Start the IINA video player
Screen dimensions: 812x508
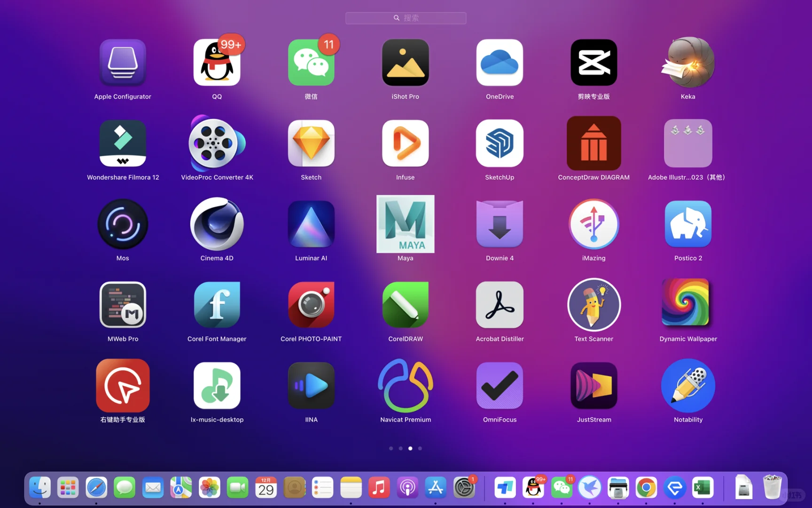pyautogui.click(x=311, y=385)
